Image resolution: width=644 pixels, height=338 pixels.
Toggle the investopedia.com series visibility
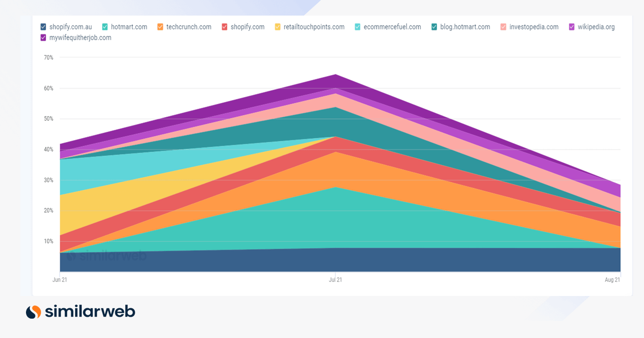pos(504,27)
